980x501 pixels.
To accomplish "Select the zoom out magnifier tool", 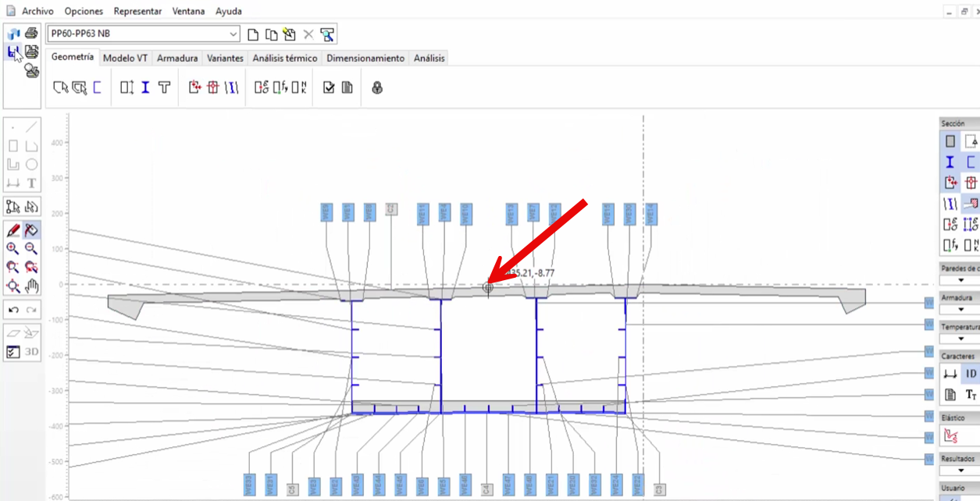I will pyautogui.click(x=31, y=248).
